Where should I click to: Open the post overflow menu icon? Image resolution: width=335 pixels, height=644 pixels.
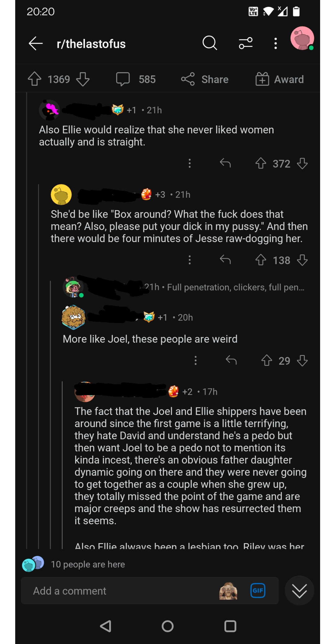tap(275, 43)
